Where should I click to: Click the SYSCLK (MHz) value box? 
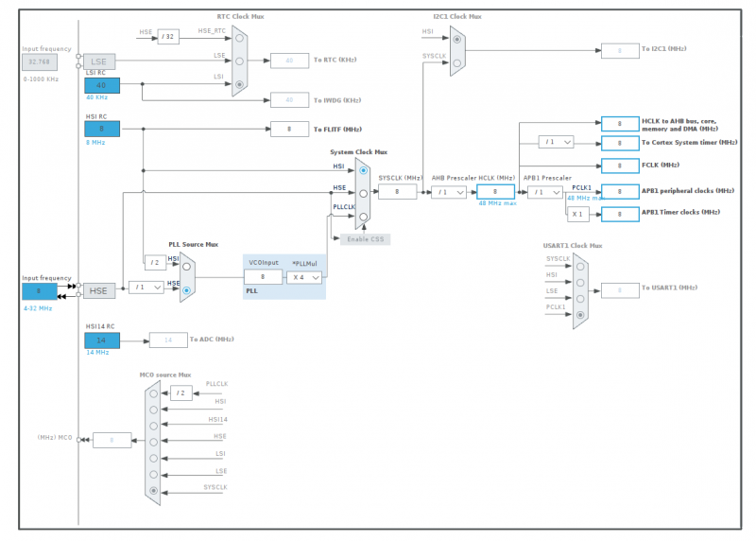click(397, 192)
